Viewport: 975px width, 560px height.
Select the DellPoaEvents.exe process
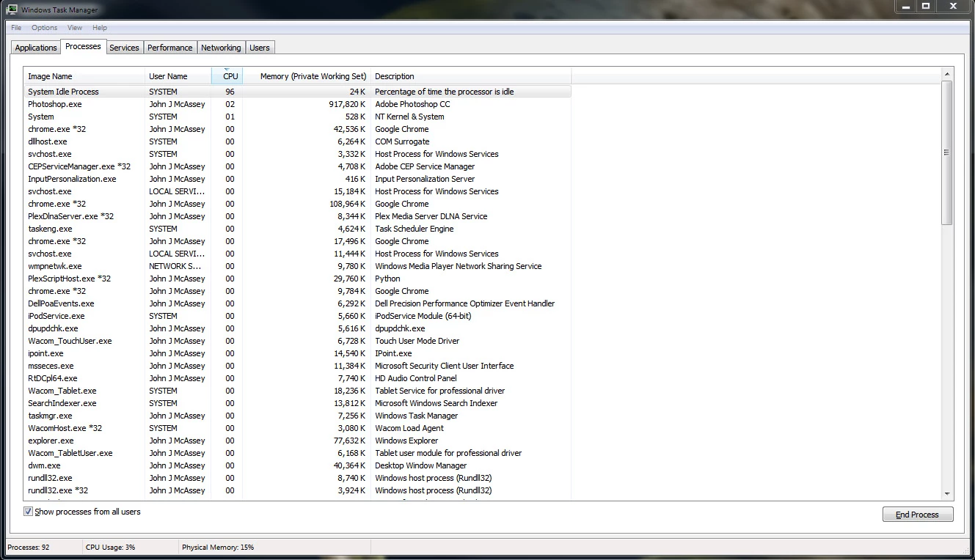coord(297,303)
